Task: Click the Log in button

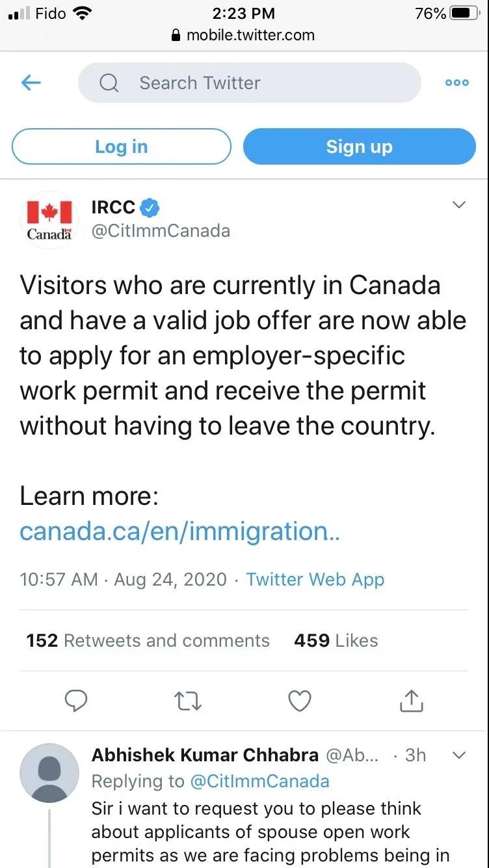Action: tap(122, 146)
